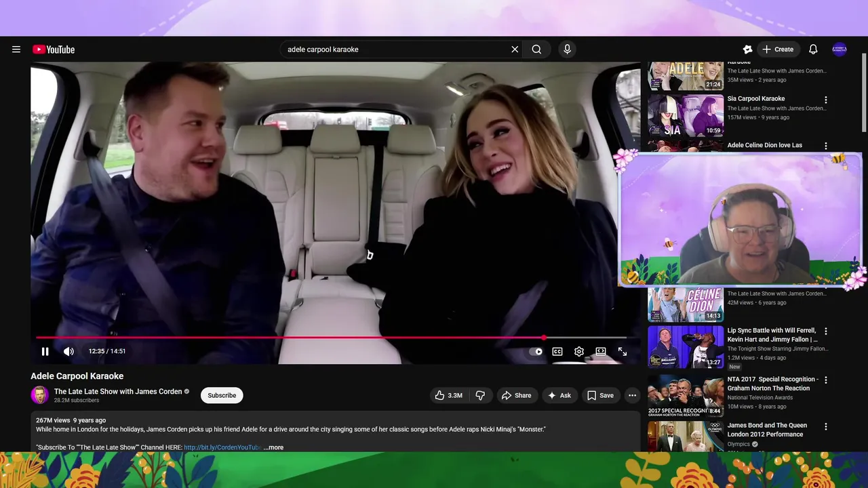
Task: Open Lip Sync Battle with Will Ferrell title
Action: coord(772,335)
